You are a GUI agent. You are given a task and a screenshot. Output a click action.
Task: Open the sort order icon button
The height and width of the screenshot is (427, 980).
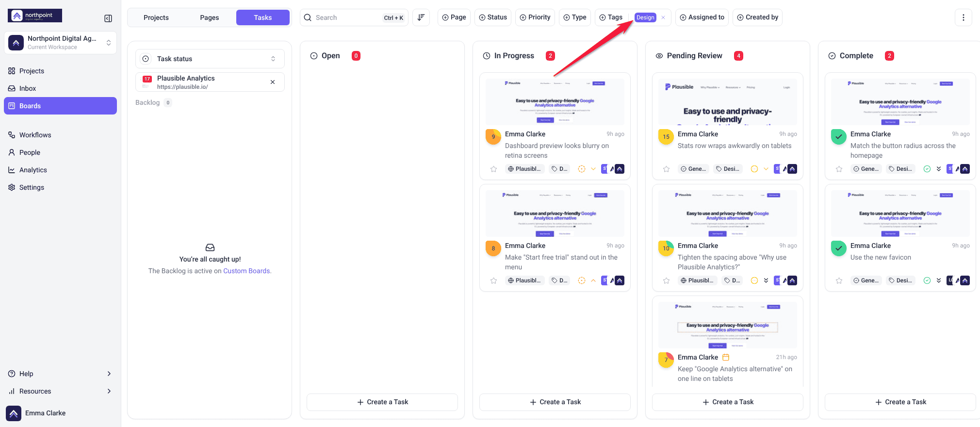(x=421, y=17)
